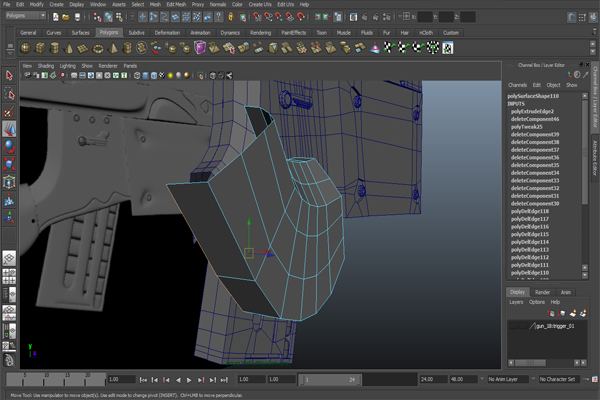The width and height of the screenshot is (600, 400).
Task: Toggle viewport textured display
Action: 162,75
